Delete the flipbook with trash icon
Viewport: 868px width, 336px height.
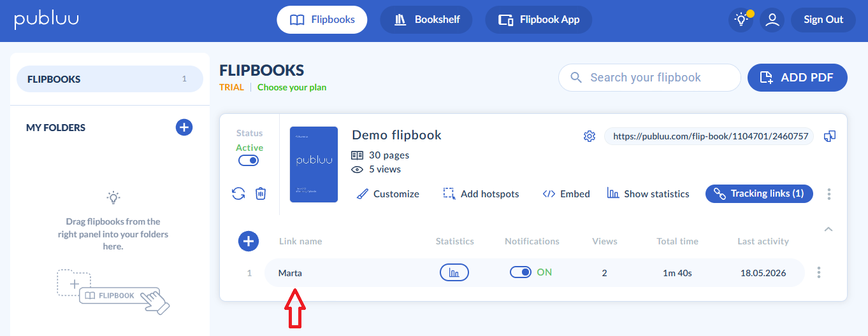click(261, 193)
